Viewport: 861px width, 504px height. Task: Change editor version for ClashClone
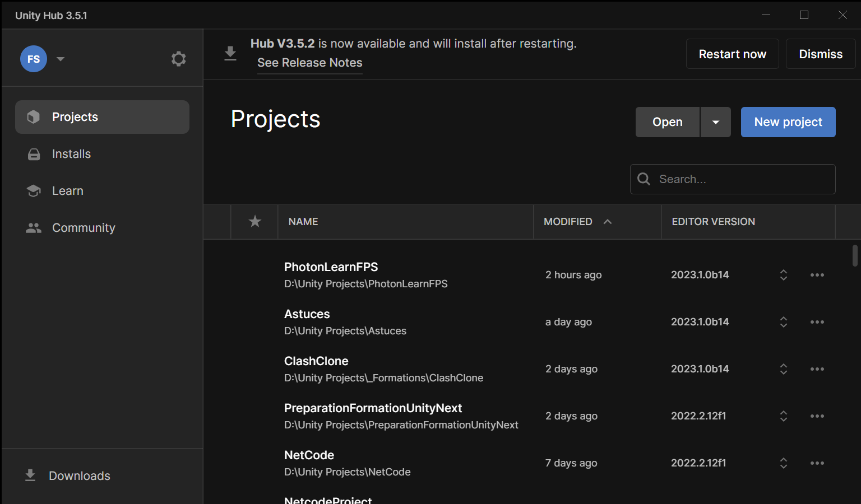[x=784, y=369]
